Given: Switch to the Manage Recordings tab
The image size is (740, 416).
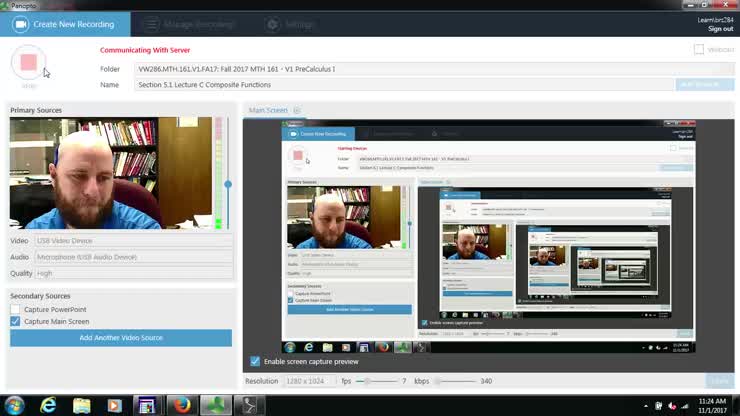Looking at the screenshot, I should [190, 23].
